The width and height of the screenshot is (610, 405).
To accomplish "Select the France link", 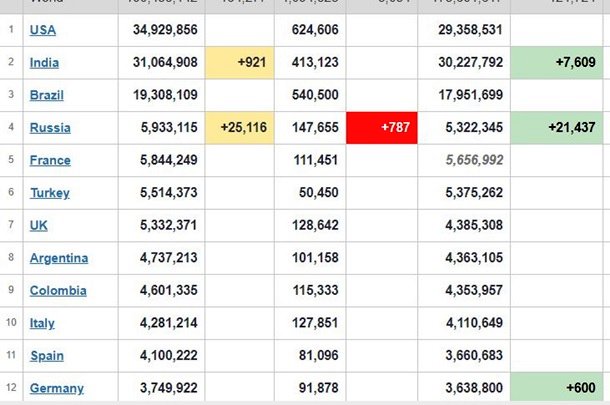I will click(x=50, y=160).
